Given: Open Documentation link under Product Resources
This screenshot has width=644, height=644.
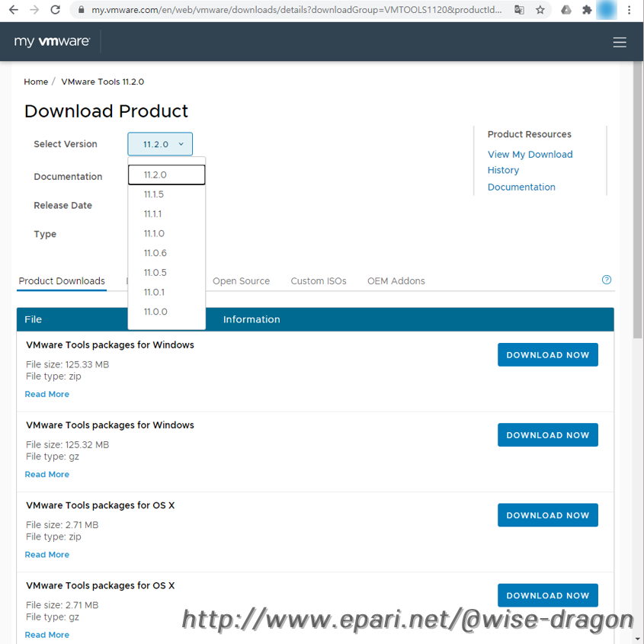Looking at the screenshot, I should coord(521,187).
